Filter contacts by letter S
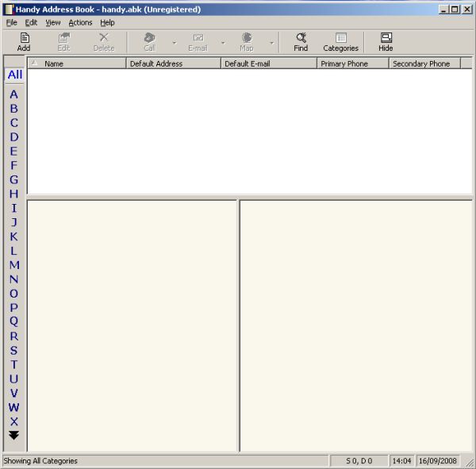Viewport: 476px width, 469px height. [x=14, y=351]
